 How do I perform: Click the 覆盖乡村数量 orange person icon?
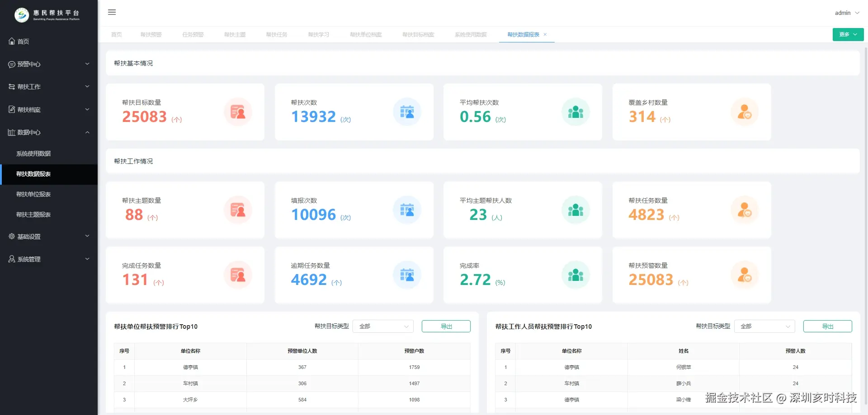pos(745,112)
